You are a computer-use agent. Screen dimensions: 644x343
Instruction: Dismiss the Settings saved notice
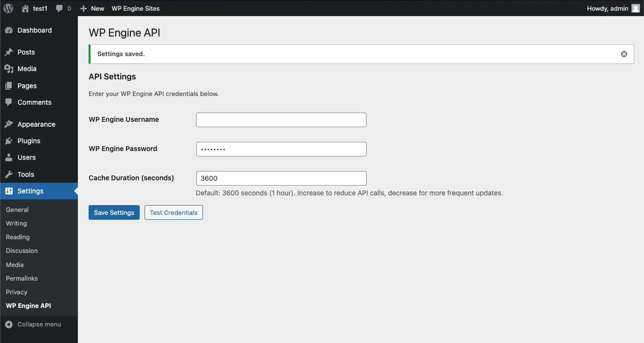624,54
